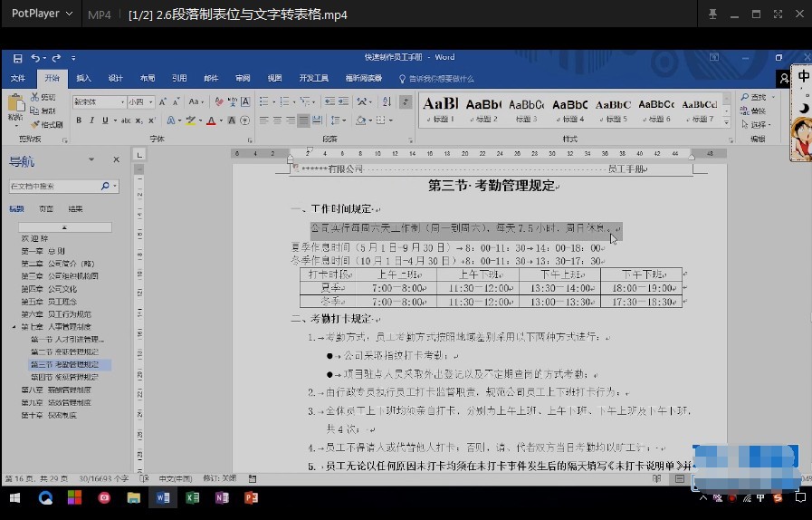Open the font size dropdown
Image resolution: width=812 pixels, height=520 pixels.
tap(150, 102)
